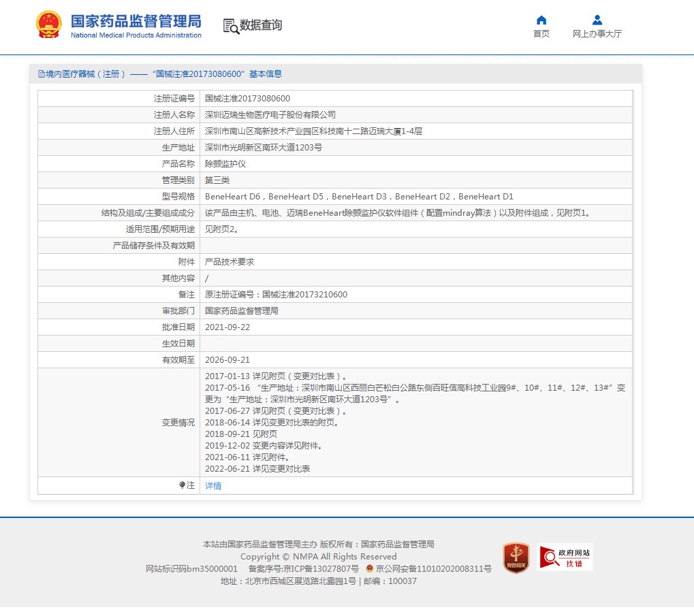Click the 适用范围/预期用途 row label
The image size is (694, 616).
click(x=160, y=229)
